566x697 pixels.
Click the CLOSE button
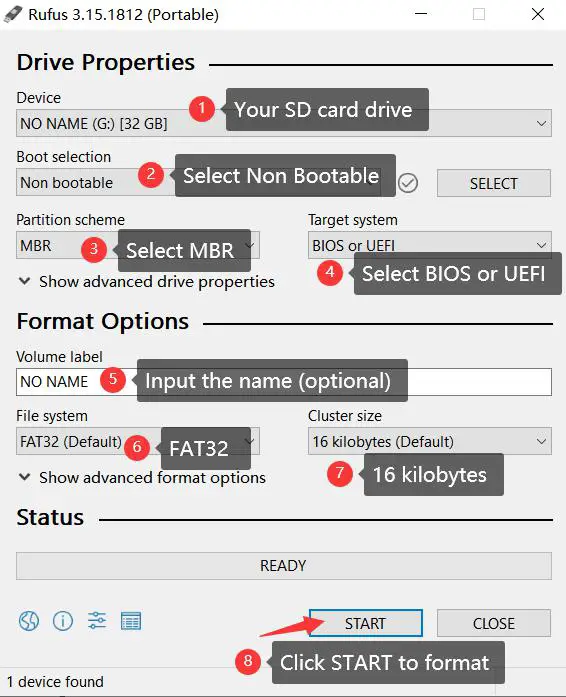pos(494,623)
